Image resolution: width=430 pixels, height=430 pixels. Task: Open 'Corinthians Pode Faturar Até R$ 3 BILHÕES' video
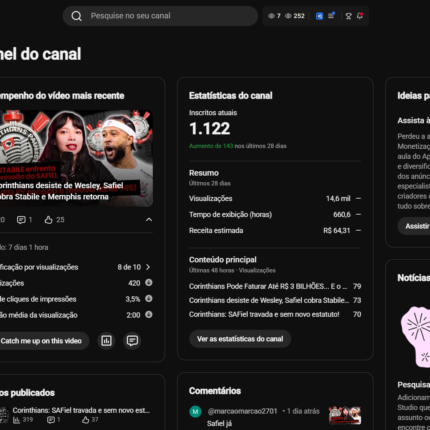click(x=268, y=286)
